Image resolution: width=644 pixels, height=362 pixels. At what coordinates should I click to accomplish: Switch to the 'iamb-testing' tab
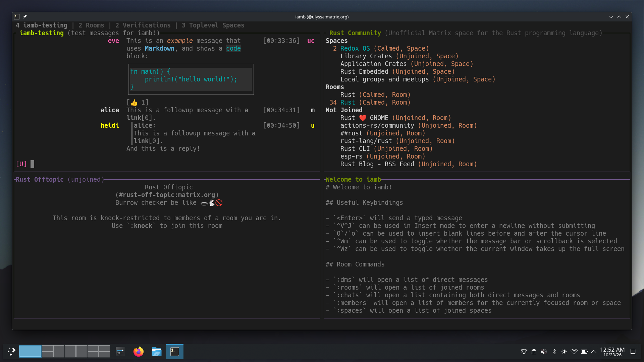[x=42, y=25]
